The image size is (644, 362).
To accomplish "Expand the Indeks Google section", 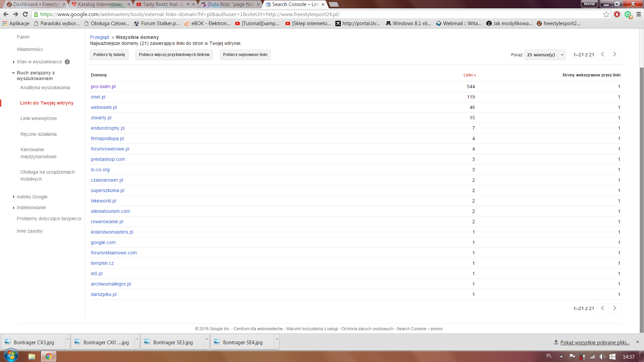I will click(32, 197).
